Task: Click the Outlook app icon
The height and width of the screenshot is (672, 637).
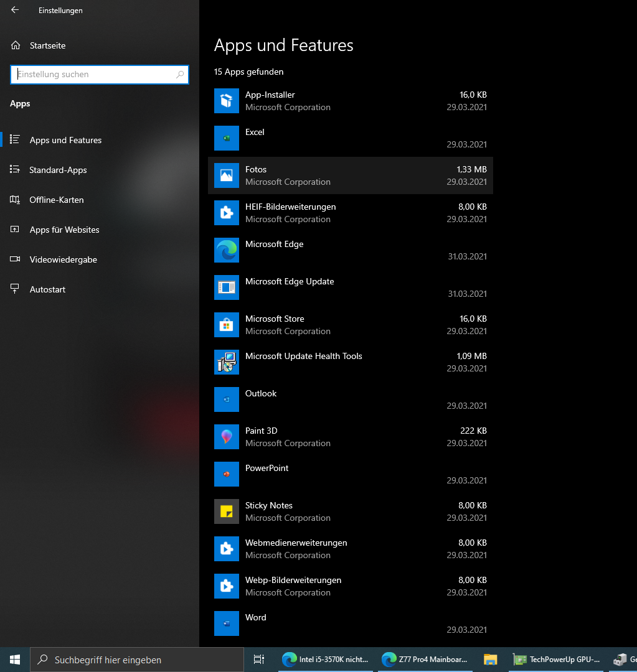Action: 227,399
